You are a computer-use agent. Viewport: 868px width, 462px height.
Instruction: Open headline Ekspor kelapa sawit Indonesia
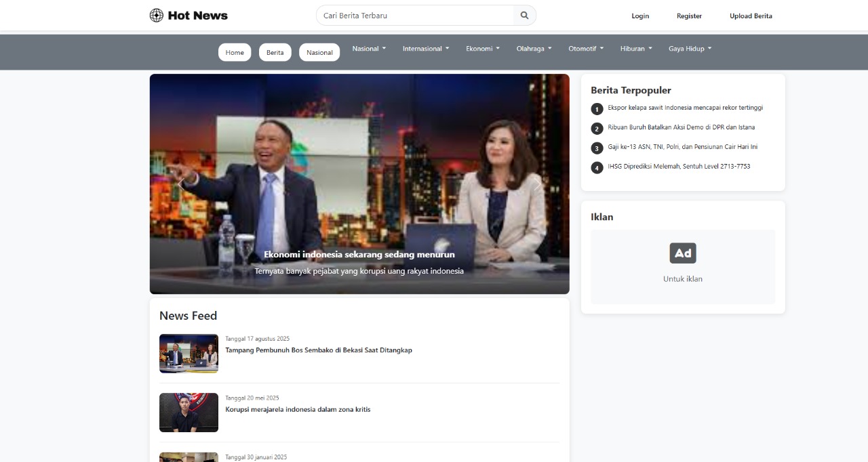click(x=686, y=108)
